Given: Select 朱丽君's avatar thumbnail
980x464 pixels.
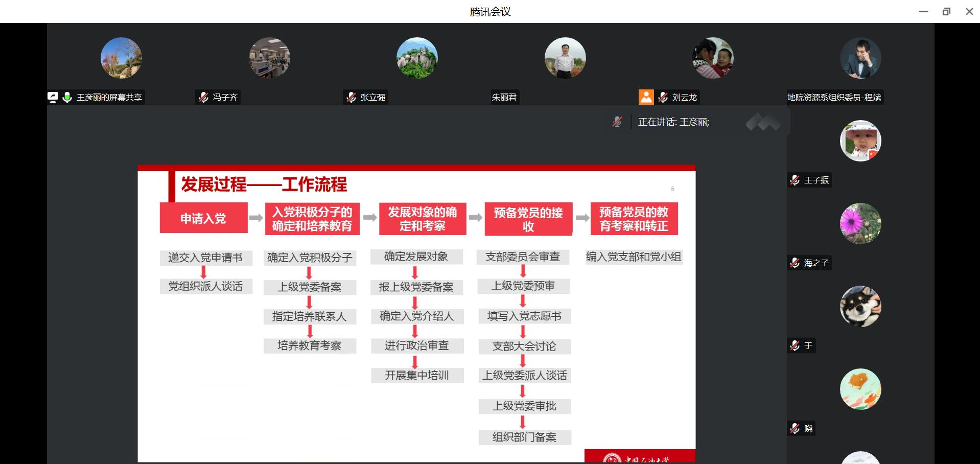Looking at the screenshot, I should tap(565, 58).
